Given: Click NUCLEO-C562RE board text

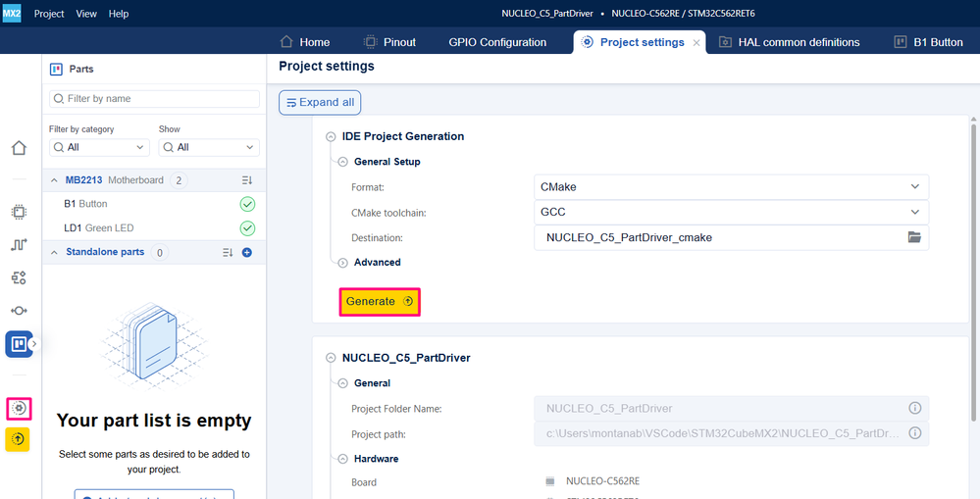Looking at the screenshot, I should (x=602, y=481).
